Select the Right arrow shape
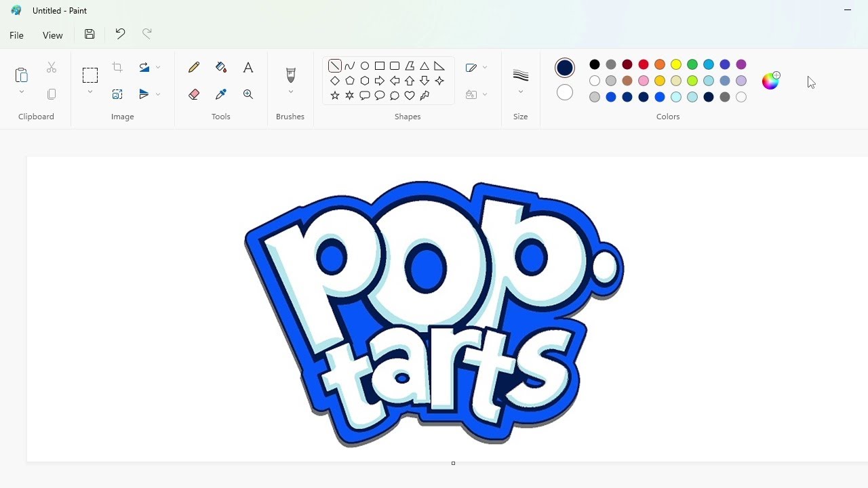The width and height of the screenshot is (868, 488). click(380, 81)
